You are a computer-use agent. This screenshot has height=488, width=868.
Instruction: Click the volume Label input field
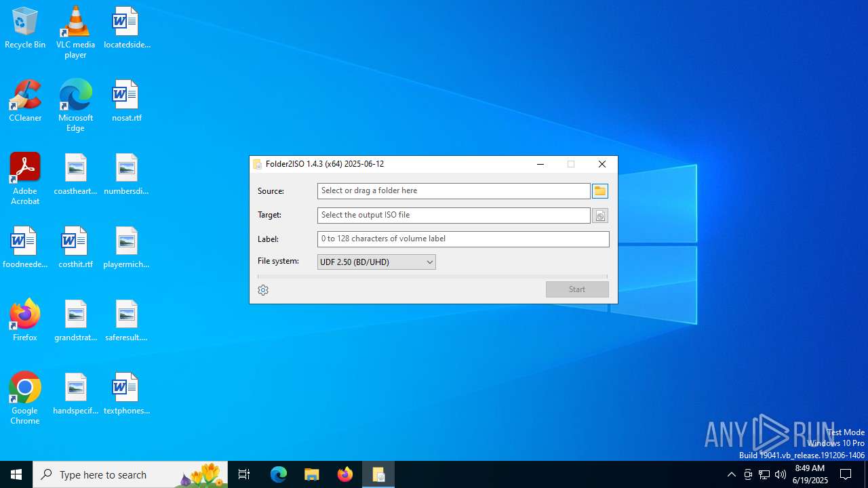(463, 239)
